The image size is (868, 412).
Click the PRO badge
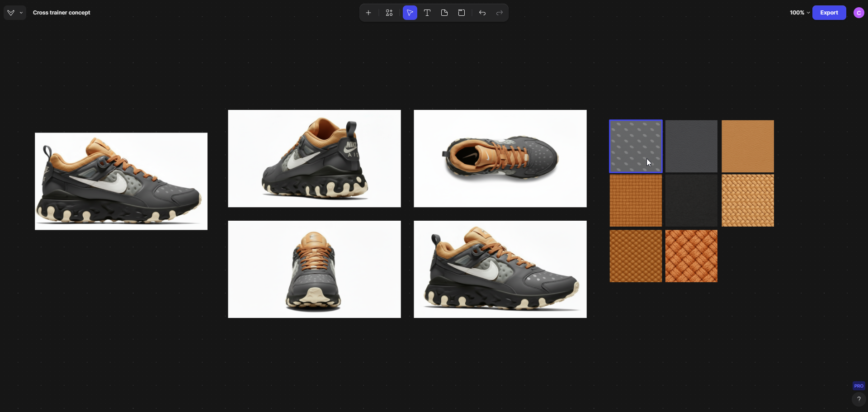tap(859, 386)
